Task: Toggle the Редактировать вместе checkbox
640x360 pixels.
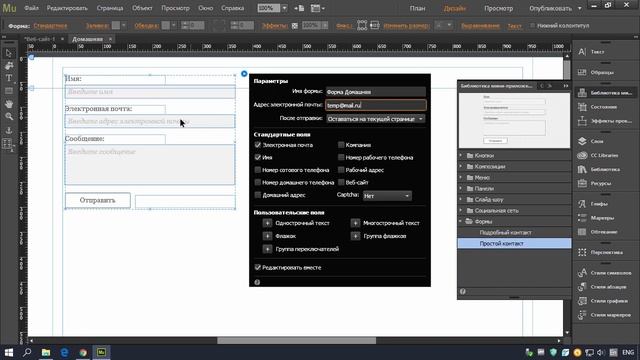Action: (258, 267)
